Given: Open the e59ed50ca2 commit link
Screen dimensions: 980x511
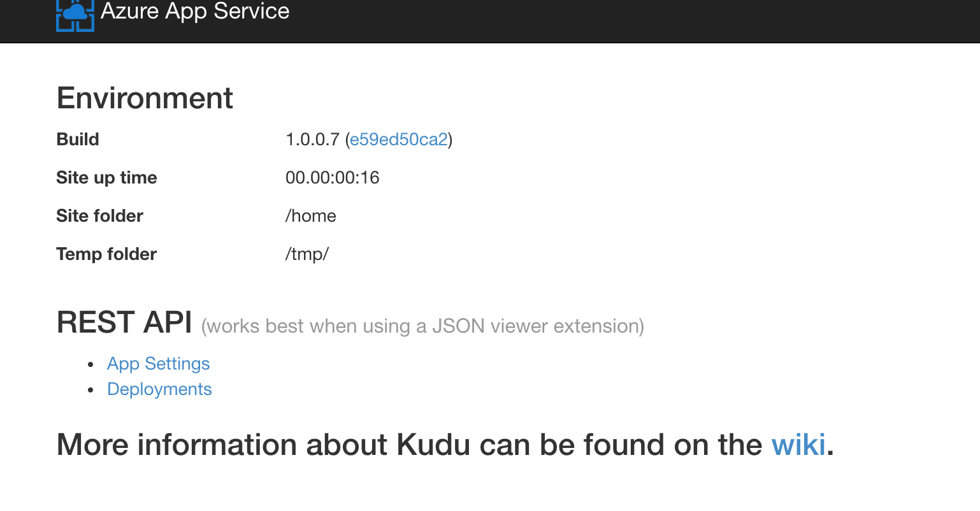Looking at the screenshot, I should tap(399, 140).
